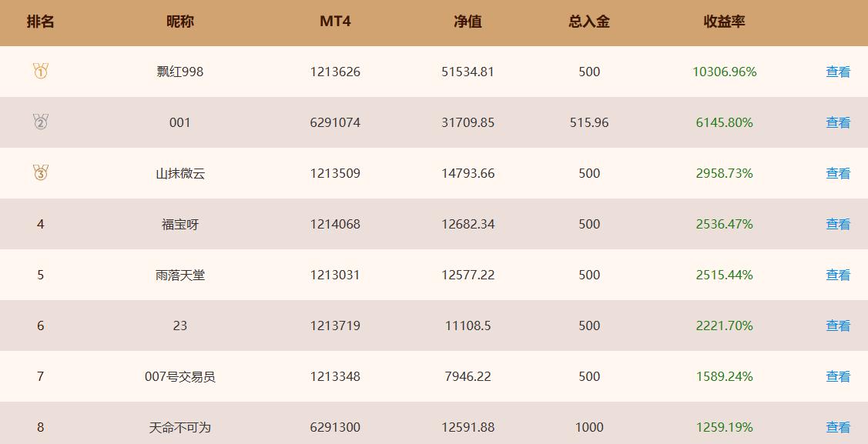Click the gold first-place medal icon
The image size is (868, 444).
pyautogui.click(x=40, y=71)
